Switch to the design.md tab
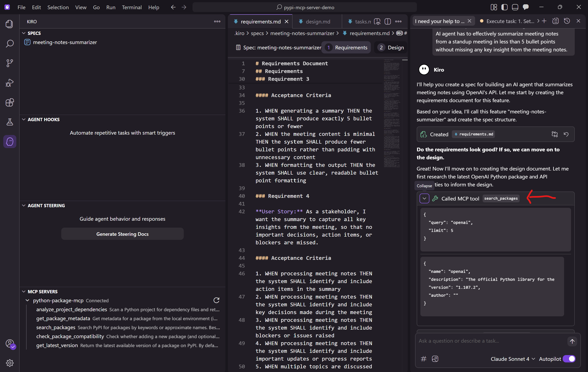Image resolution: width=588 pixels, height=372 pixels. 318,21
